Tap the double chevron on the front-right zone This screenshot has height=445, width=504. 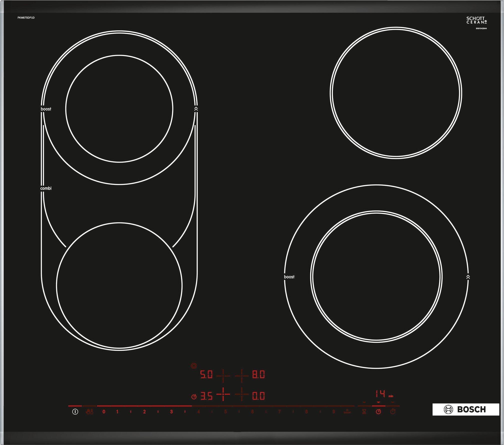pos(468,277)
